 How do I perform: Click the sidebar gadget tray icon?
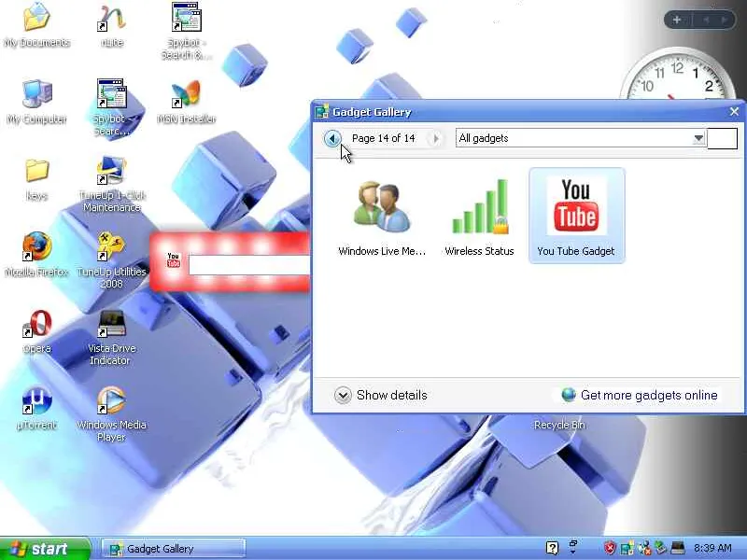coord(627,548)
